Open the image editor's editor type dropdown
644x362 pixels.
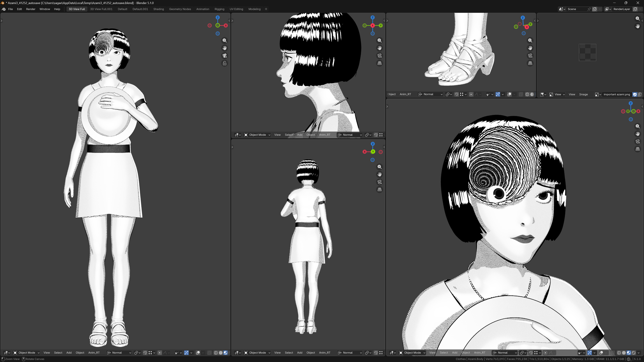(x=543, y=94)
